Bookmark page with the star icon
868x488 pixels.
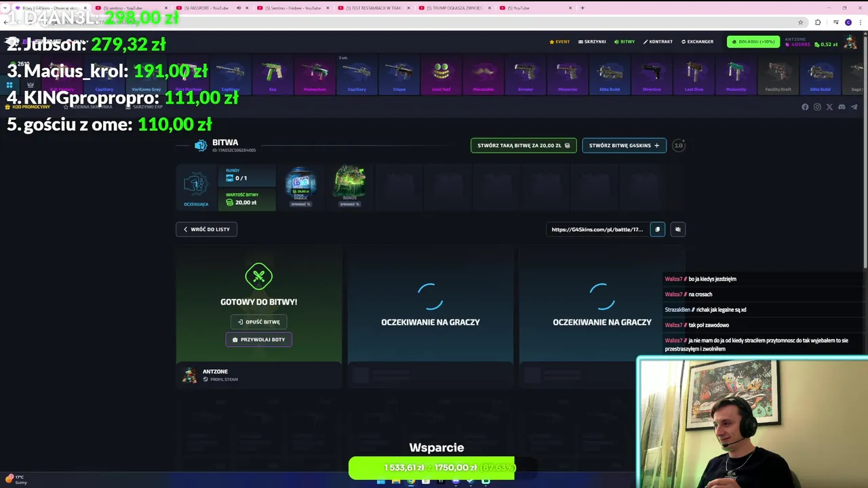pyautogui.click(x=801, y=22)
